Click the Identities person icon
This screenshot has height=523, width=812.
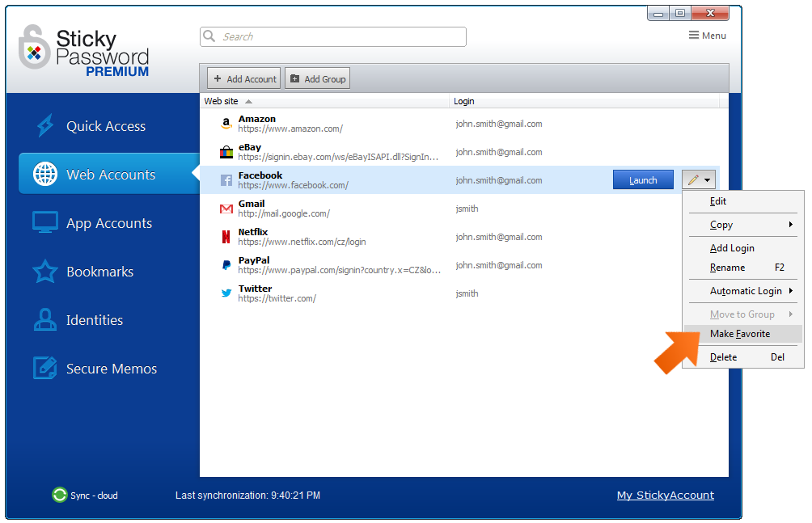[45, 319]
